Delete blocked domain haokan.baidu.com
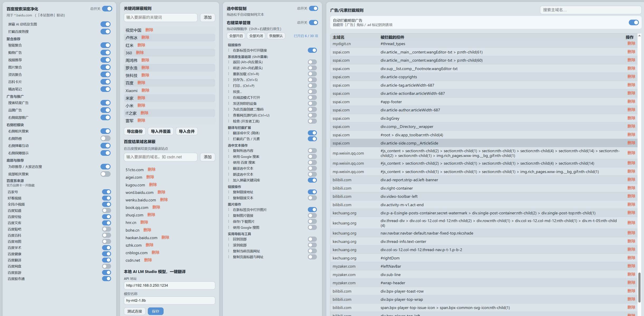The height and width of the screenshot is (316, 644). click(x=165, y=238)
